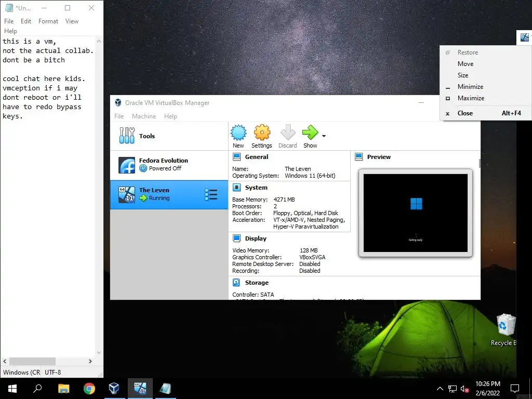This screenshot has width=532, height=399.
Task: Click the Notepad title bar document icon
Action: 9,8
